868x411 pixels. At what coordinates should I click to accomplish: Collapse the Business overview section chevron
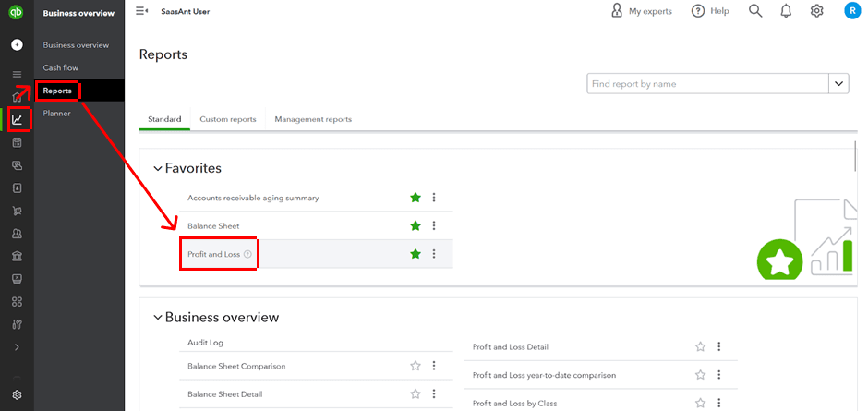[x=158, y=318]
